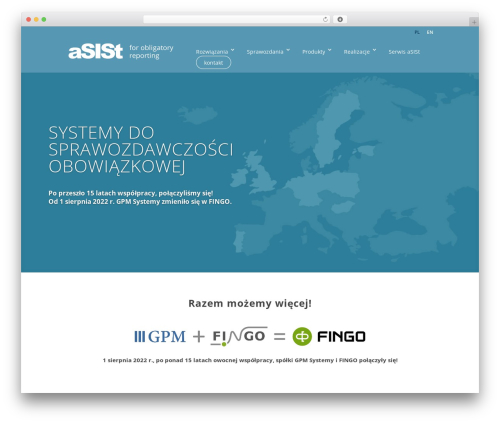
Task: Click the browser address bar
Action: tap(237, 19)
